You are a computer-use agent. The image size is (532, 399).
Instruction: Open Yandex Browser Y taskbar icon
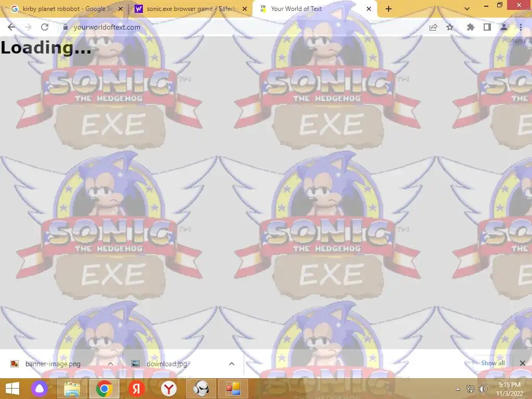(x=169, y=389)
